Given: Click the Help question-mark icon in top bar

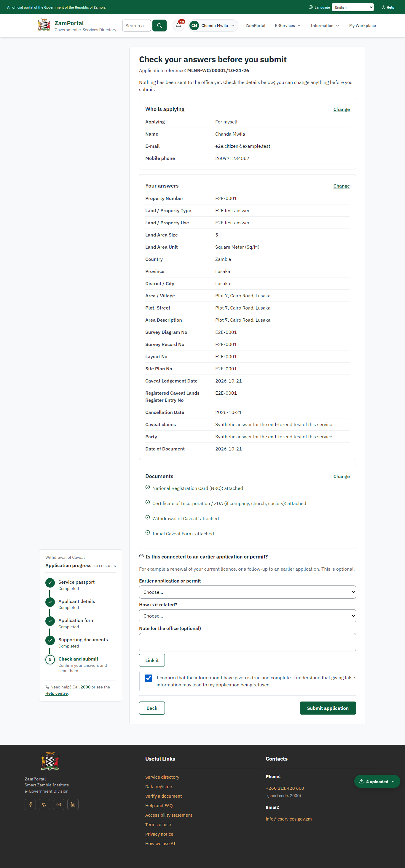Looking at the screenshot, I should click(x=383, y=7).
